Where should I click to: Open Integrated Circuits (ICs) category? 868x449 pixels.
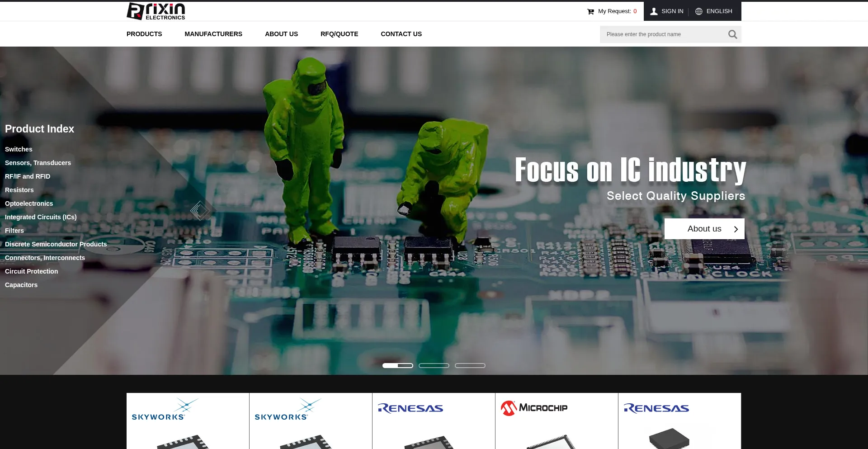coord(41,217)
